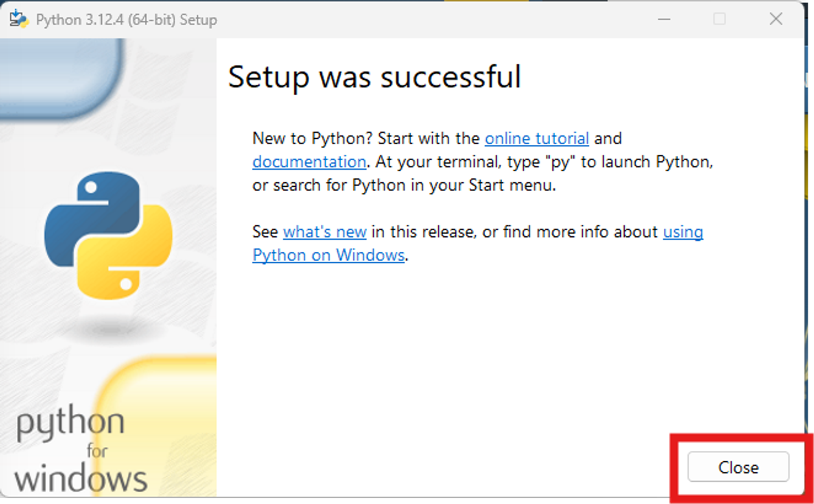Click the greyed-out maximize button

pyautogui.click(x=719, y=19)
